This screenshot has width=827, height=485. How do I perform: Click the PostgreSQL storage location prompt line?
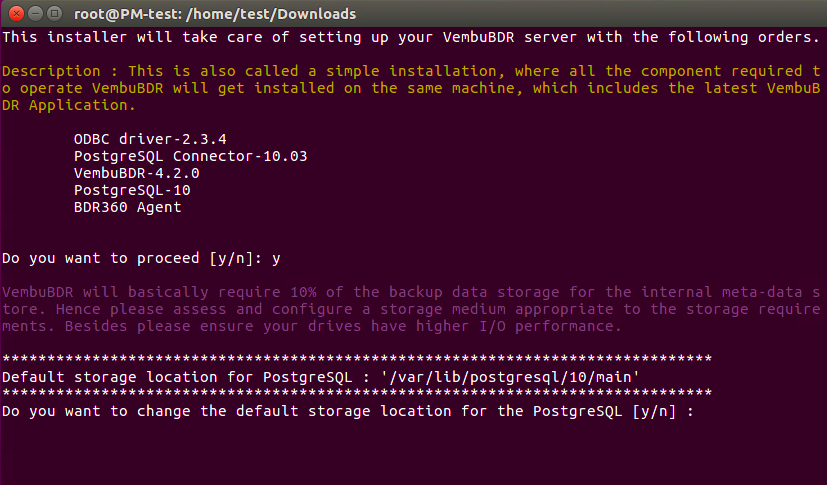(x=348, y=411)
